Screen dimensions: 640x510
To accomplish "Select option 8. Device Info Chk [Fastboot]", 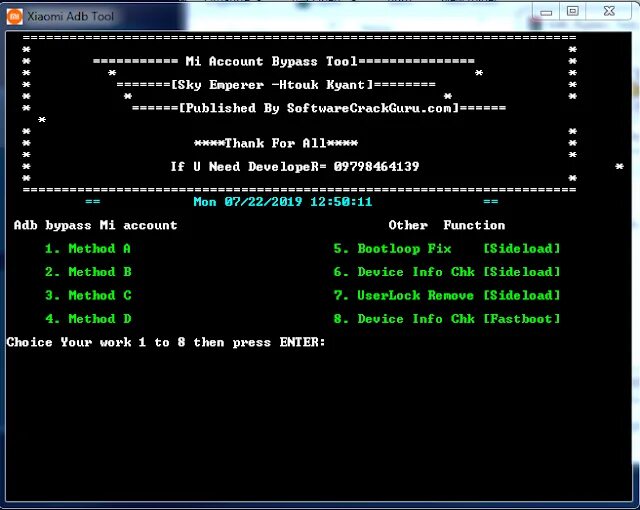I will [x=447, y=319].
